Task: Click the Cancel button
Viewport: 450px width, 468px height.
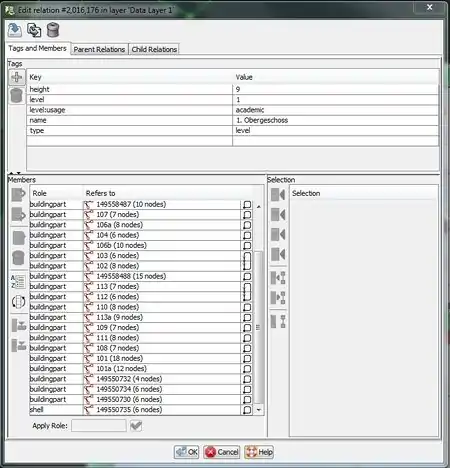Action: point(222,452)
